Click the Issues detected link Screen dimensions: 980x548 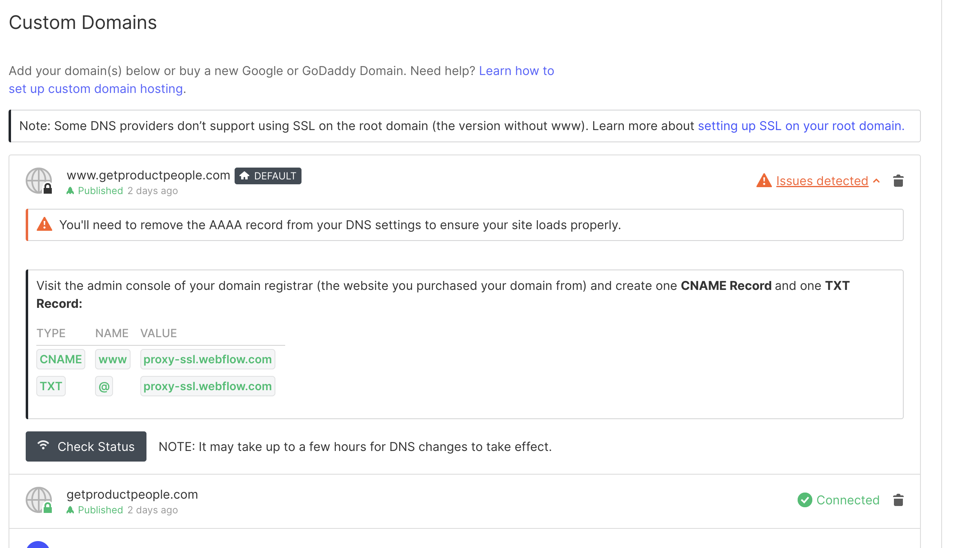tap(822, 181)
